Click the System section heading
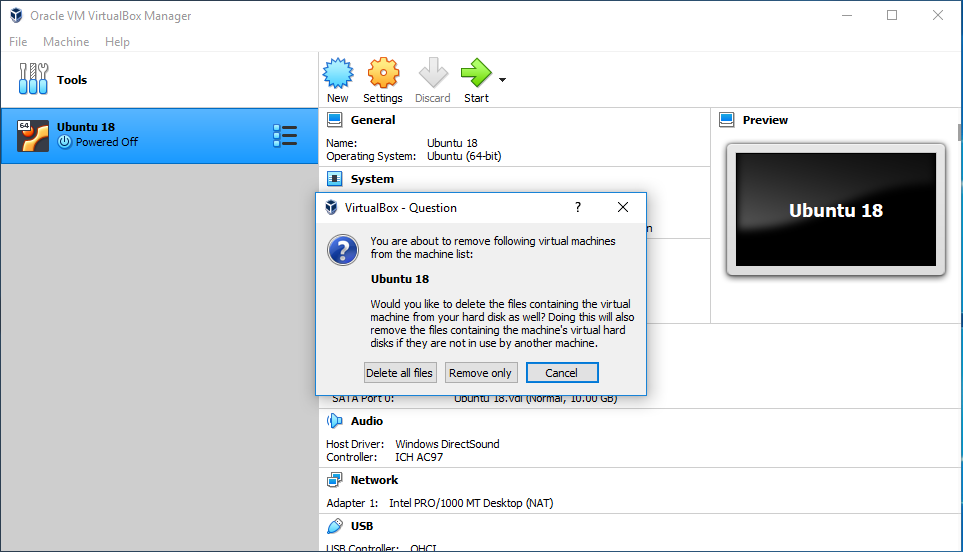 (x=372, y=179)
